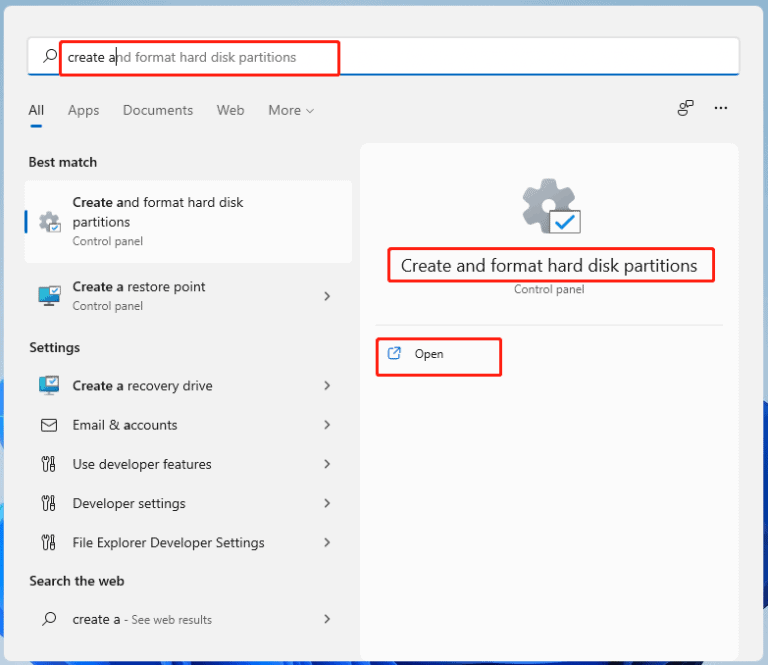Click the search magnifier icon in search box
Image resolution: width=768 pixels, height=665 pixels.
[50, 57]
